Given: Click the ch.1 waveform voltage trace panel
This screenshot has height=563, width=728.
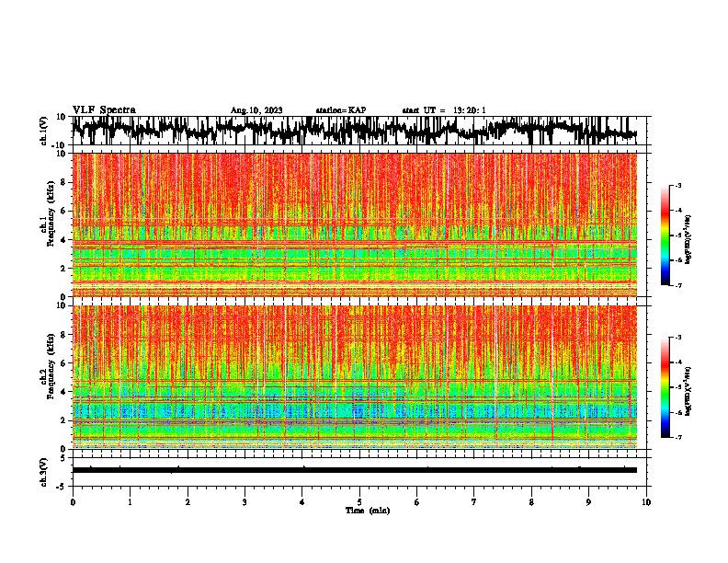Looking at the screenshot, I should click(359, 131).
